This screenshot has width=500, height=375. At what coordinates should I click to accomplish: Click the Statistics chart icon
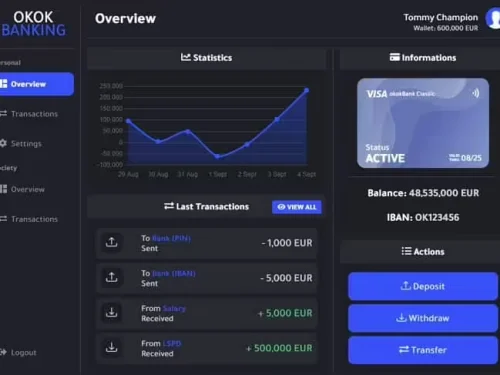click(x=186, y=57)
